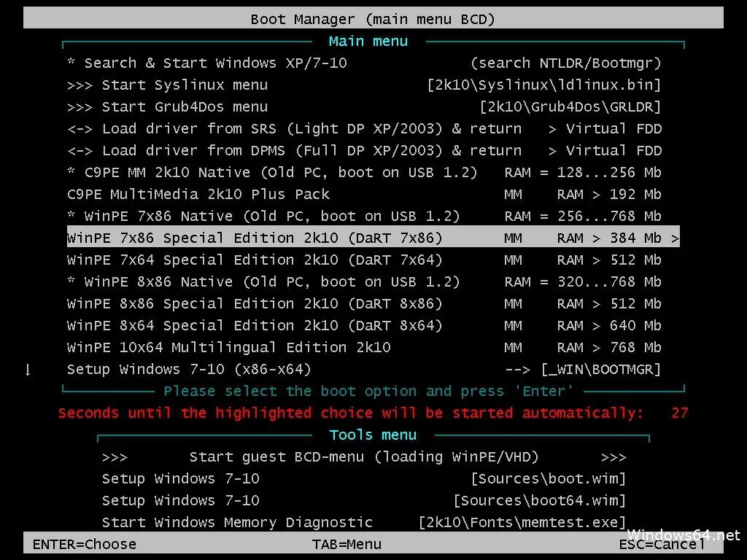Select C9PE MM 2k10 Native entry
The image size is (747, 560).
click(365, 172)
